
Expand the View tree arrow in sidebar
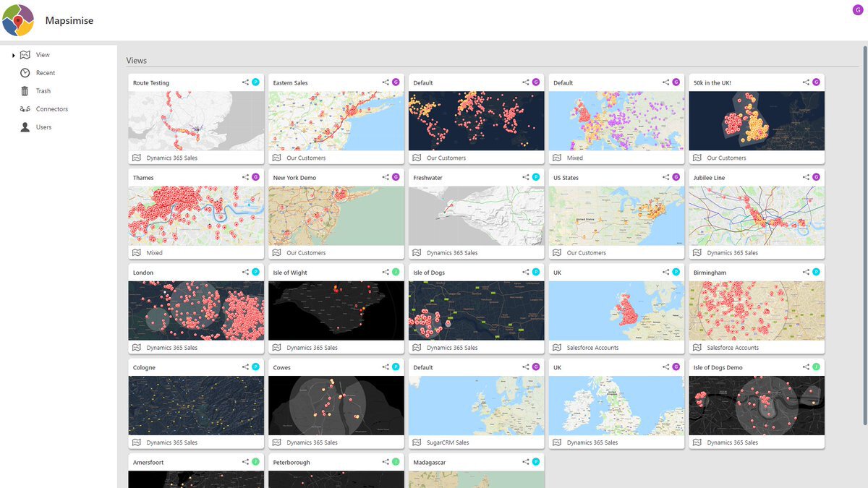click(14, 55)
